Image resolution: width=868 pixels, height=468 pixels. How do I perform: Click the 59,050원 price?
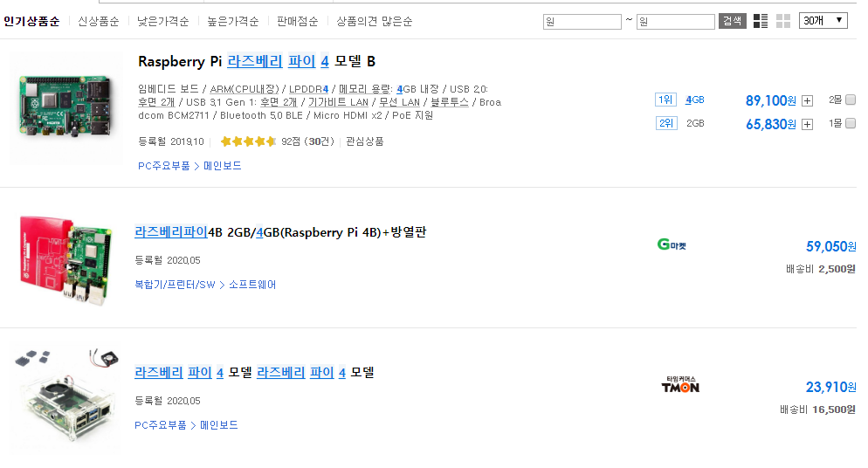pyautogui.click(x=831, y=247)
